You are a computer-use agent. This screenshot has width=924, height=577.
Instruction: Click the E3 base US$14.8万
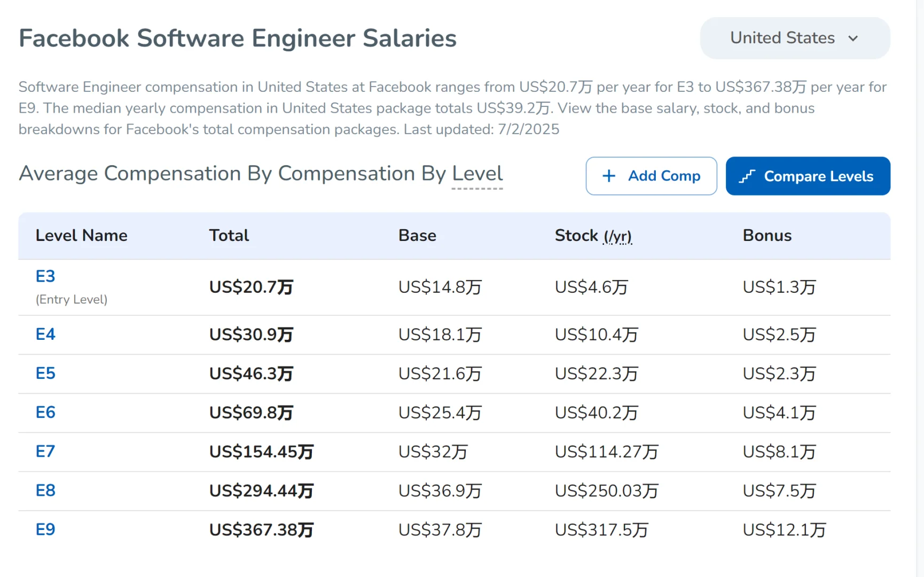click(440, 287)
